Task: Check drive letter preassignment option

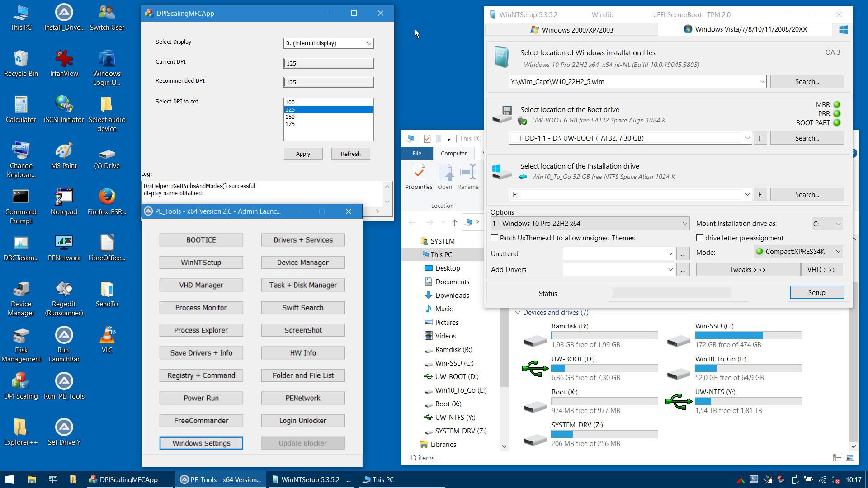Action: coord(700,238)
